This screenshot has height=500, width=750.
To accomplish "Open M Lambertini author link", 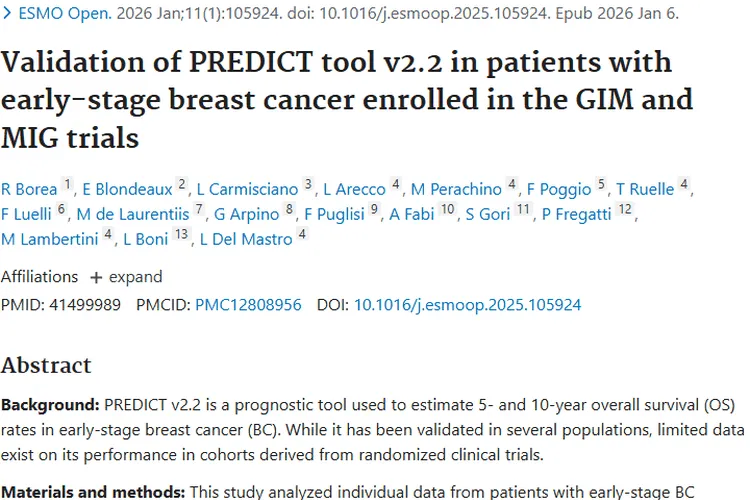I will (50, 238).
